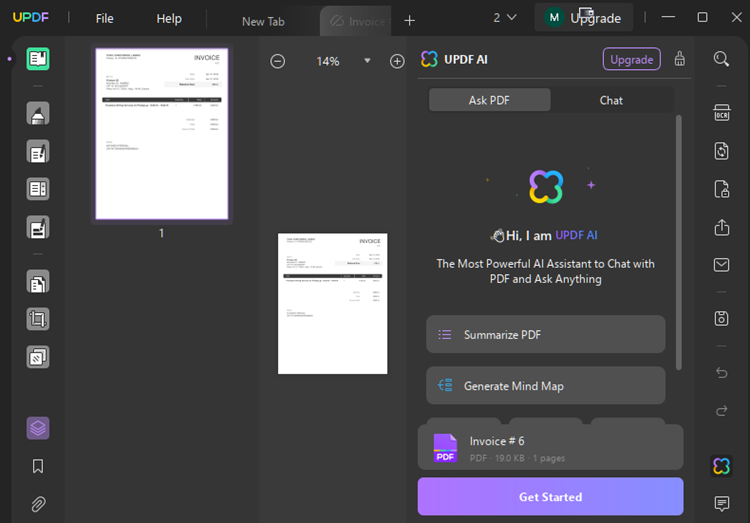Open the Layers panel icon

tap(38, 428)
